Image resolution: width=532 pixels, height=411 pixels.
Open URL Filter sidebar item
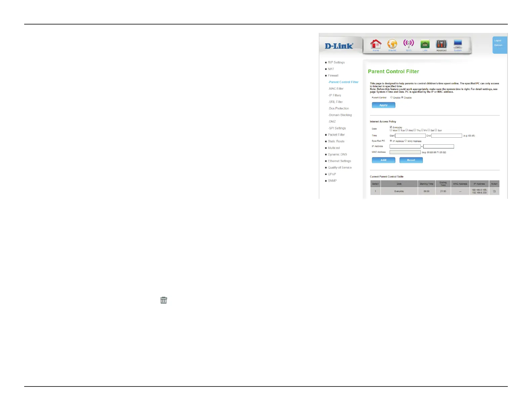click(x=336, y=102)
